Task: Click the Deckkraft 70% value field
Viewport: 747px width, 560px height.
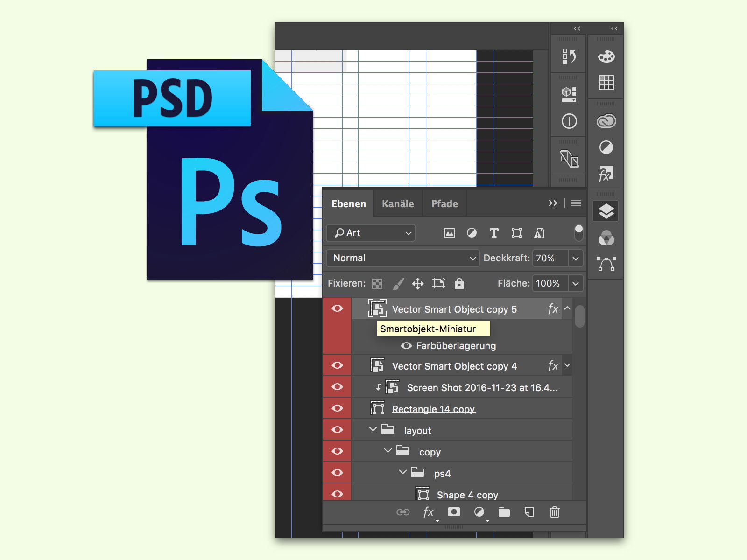Action: pyautogui.click(x=550, y=258)
